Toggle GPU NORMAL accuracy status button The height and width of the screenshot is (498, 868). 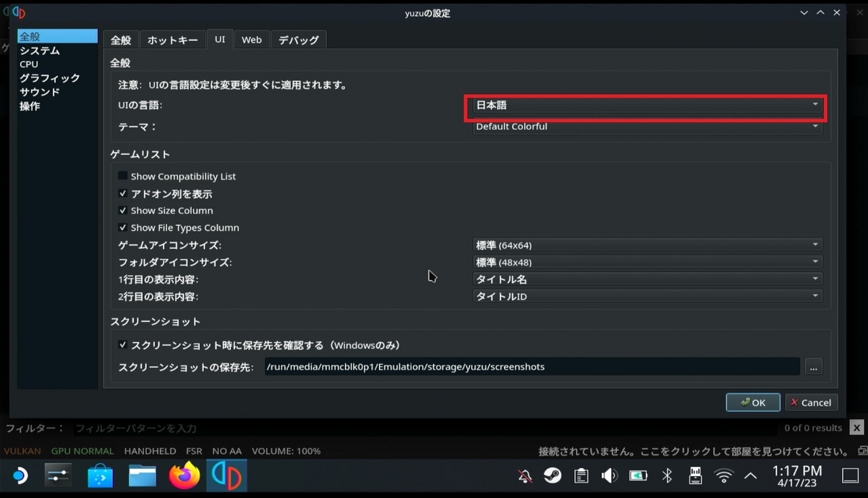(x=82, y=451)
